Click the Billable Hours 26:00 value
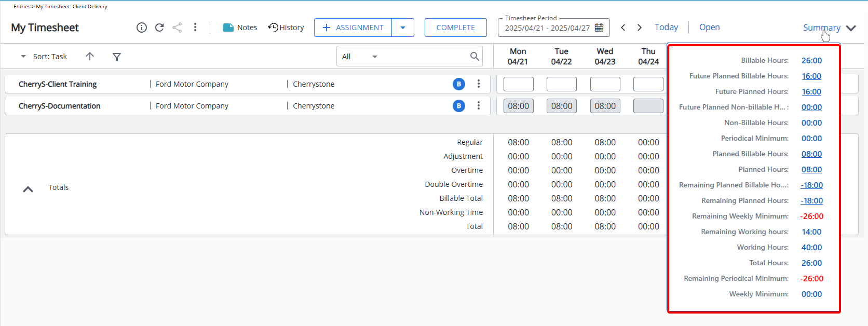This screenshot has height=326, width=868. tap(811, 60)
